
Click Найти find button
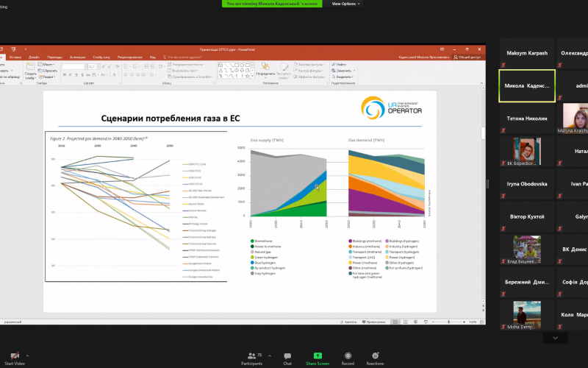339,65
